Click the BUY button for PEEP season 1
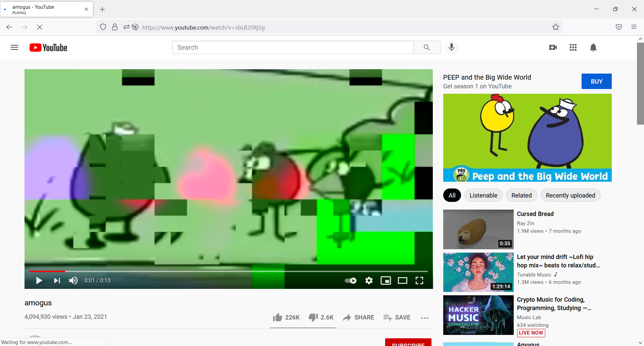The width and height of the screenshot is (644, 346). pyautogui.click(x=596, y=81)
